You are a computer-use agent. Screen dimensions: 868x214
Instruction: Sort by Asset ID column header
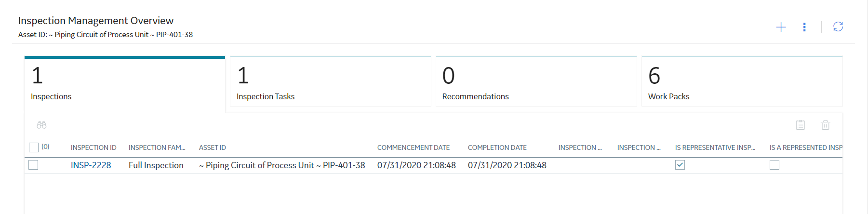coord(213,147)
